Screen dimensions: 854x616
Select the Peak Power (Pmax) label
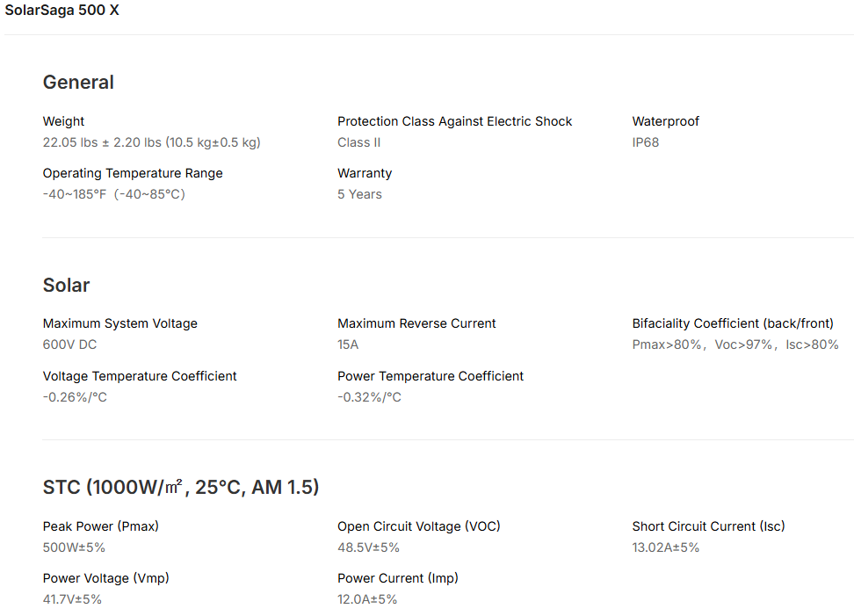pos(100,526)
